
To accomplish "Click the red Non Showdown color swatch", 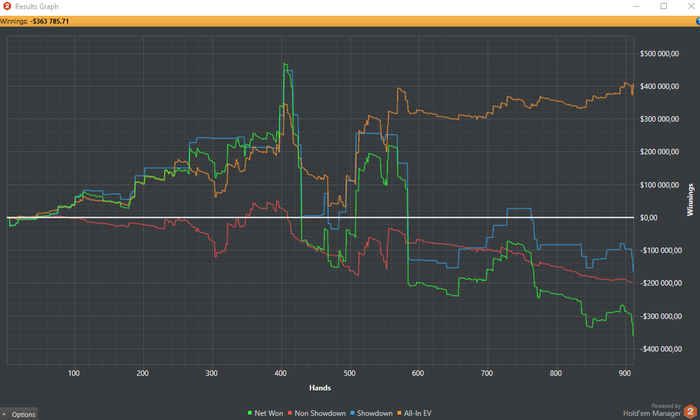I will 290,413.
